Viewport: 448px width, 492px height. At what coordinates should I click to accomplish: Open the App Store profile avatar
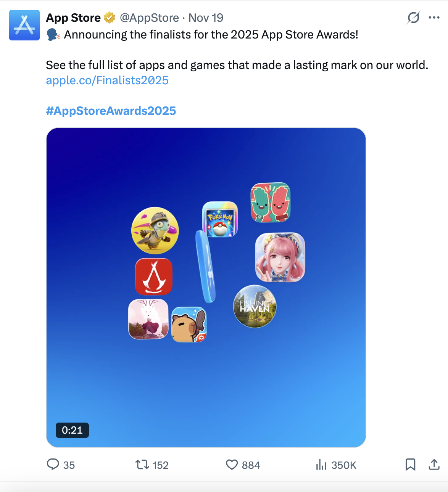(24, 25)
